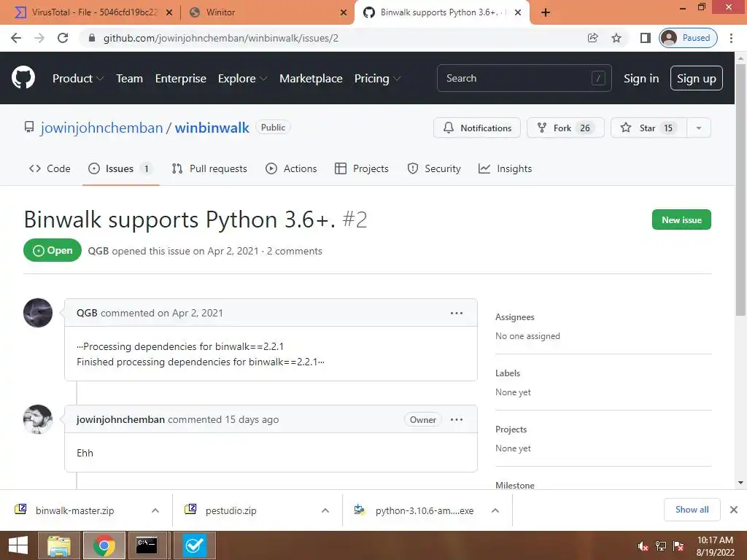This screenshot has width=747, height=560.
Task: Close the Winitor tab
Action: [343, 12]
